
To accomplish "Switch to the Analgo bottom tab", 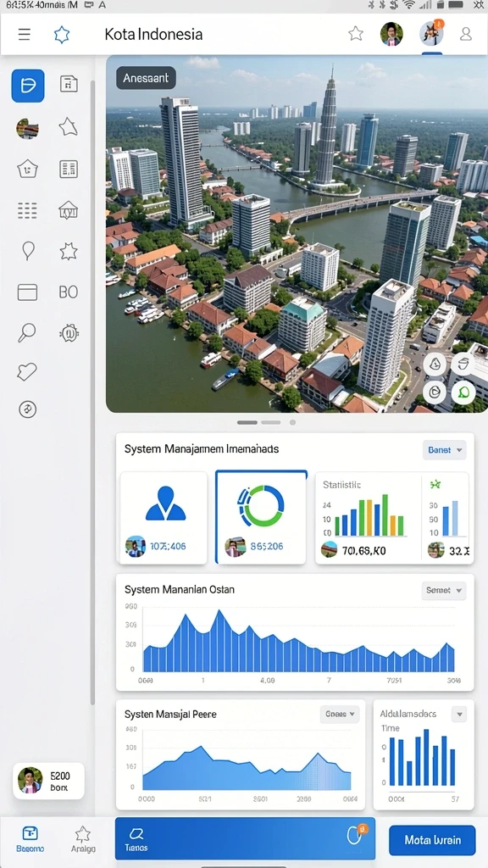I will point(83,838).
